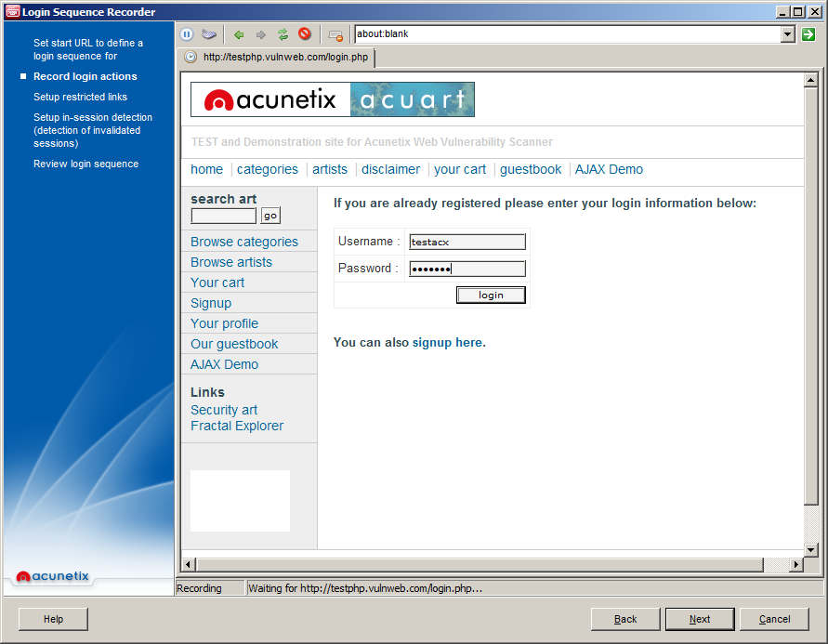Open the guestbook top navigation link
Screen dimensions: 828x644
531,169
